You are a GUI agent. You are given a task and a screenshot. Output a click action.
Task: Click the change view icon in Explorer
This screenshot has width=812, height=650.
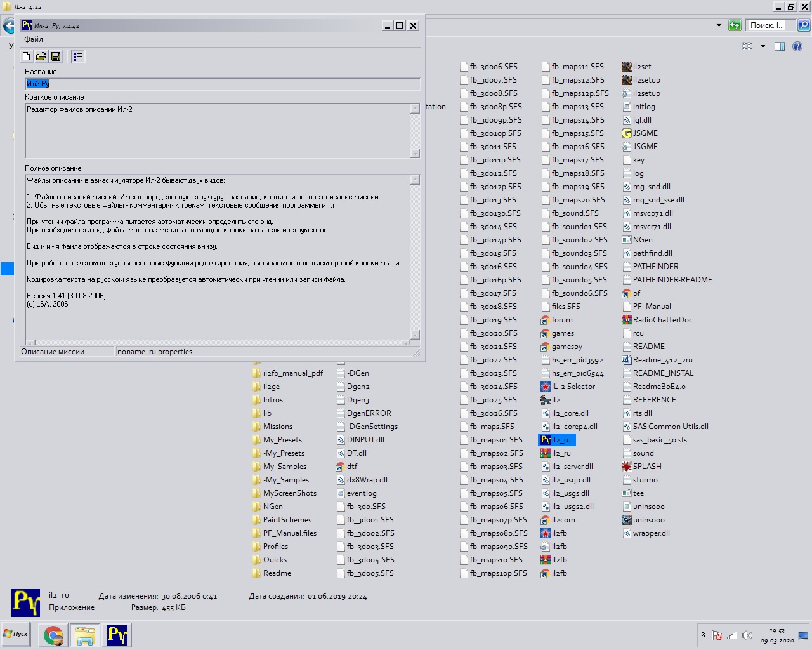pyautogui.click(x=747, y=46)
